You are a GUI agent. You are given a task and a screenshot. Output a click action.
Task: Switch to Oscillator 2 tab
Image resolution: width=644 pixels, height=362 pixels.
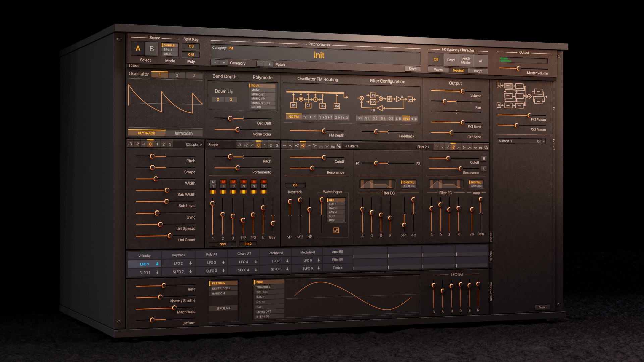pyautogui.click(x=177, y=75)
